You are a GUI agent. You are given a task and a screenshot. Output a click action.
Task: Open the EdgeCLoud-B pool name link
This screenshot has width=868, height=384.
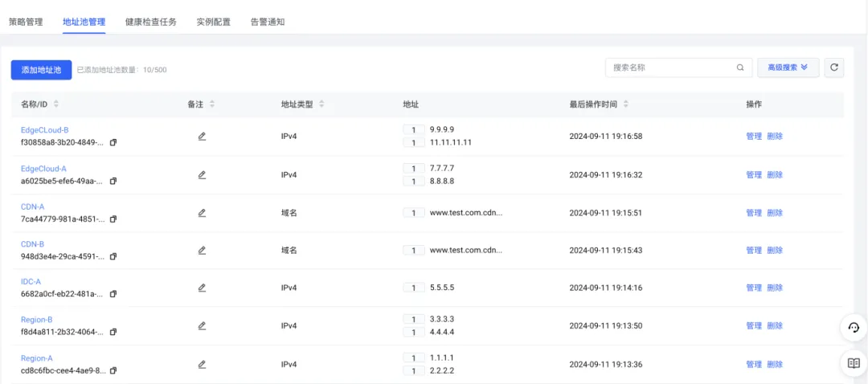click(x=45, y=130)
